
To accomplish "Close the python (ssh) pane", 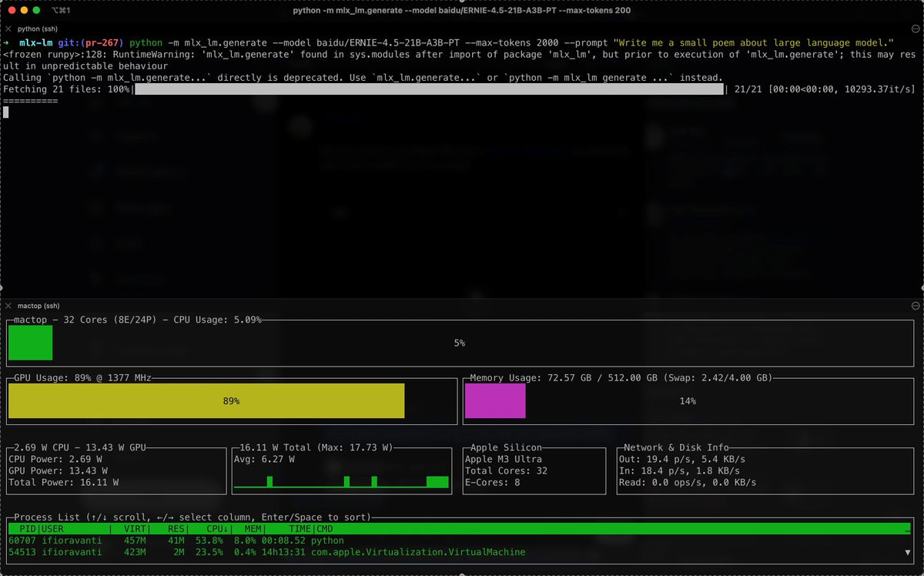I will pos(8,28).
